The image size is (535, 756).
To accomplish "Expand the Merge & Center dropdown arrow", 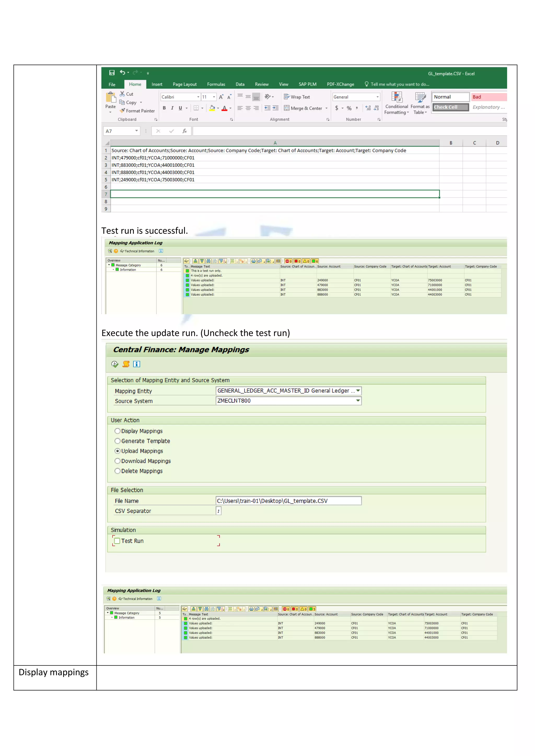I will click(327, 108).
